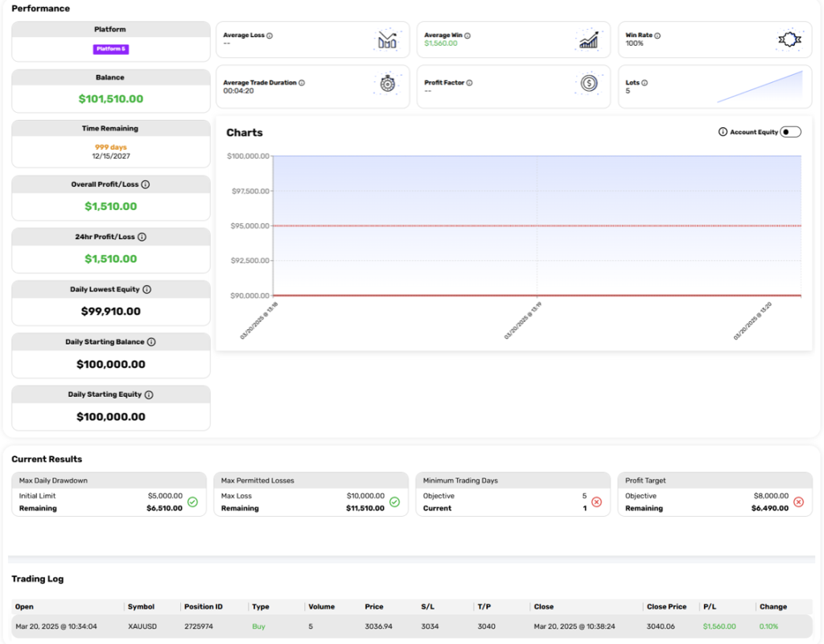824x644 pixels.
Task: Click the Profit Target red X icon
Action: coord(799,502)
